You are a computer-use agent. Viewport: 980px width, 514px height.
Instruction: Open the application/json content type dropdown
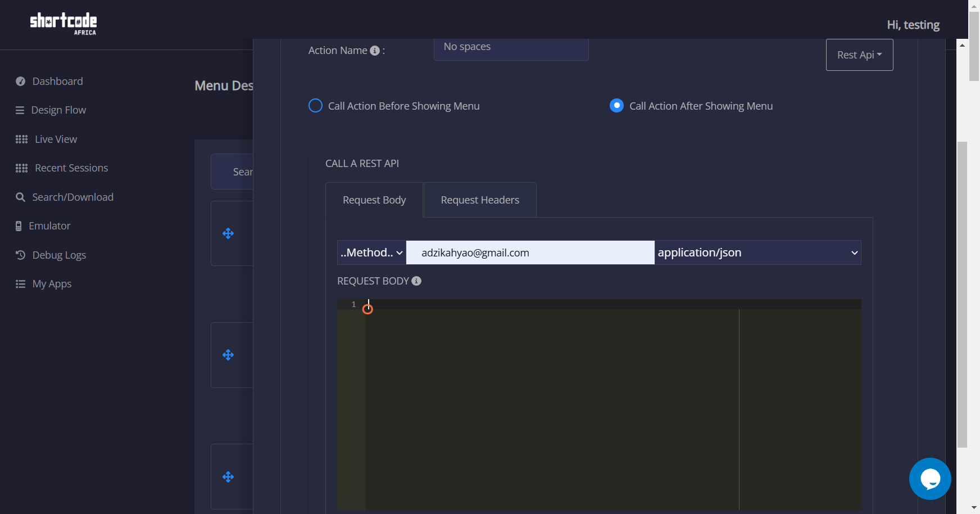[757, 253]
